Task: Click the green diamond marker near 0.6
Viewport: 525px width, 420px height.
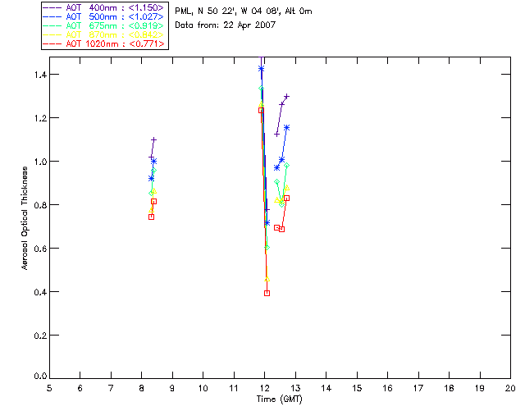Action: 267,248
